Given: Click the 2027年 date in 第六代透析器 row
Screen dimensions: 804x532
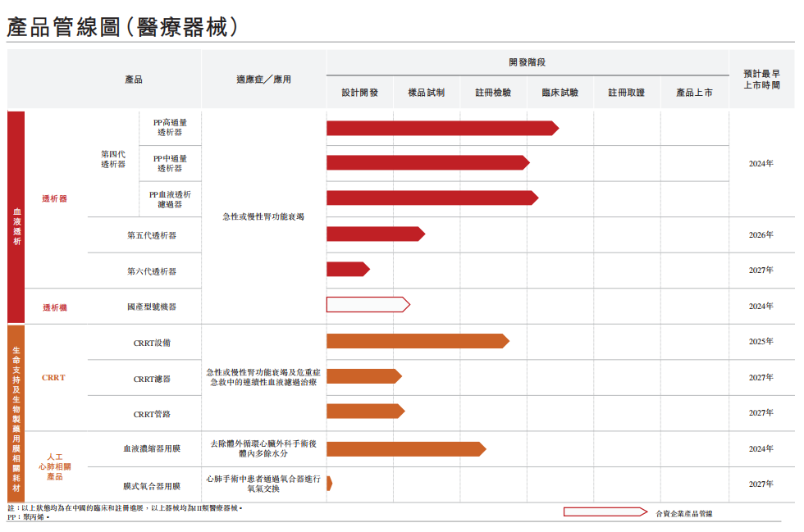Looking at the screenshot, I should click(x=761, y=271).
